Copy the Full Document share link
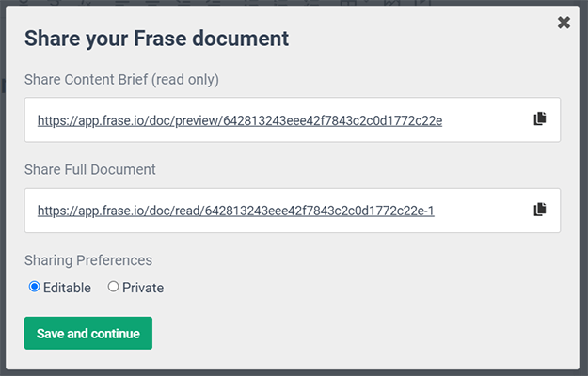Screen dimensions: 588x376 click(x=539, y=210)
